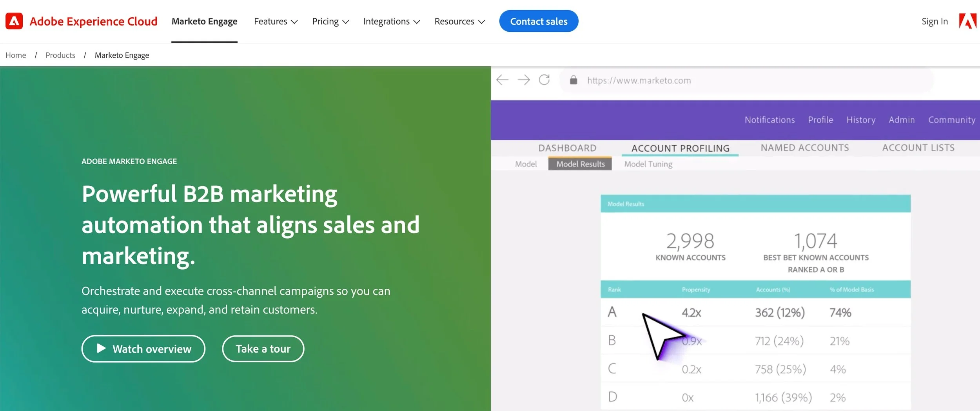Click the ADOBE MARKETO ENGAGE eyebrow label
The image size is (980, 411).
point(129,161)
